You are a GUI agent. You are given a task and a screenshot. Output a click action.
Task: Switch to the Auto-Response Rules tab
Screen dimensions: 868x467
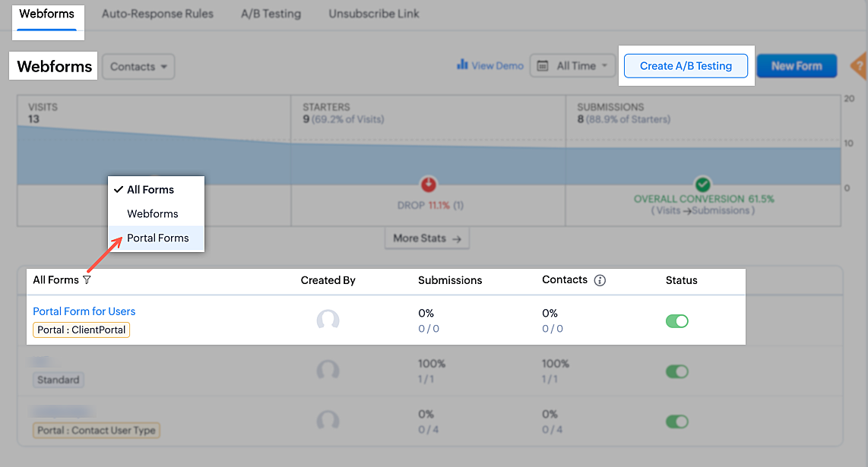pos(157,14)
